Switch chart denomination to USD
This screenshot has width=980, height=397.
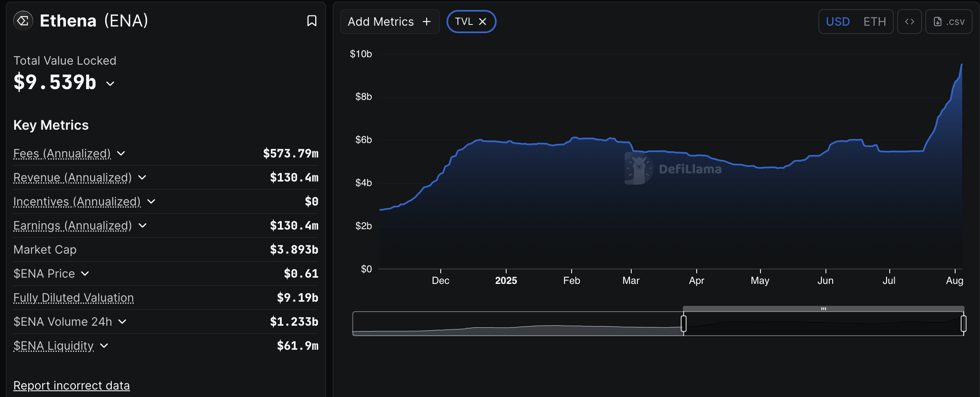838,22
